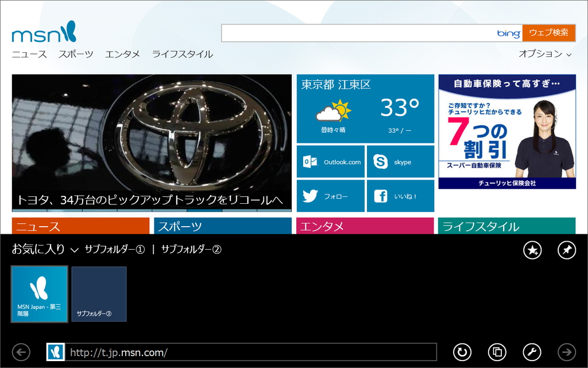Select the スポーツ menu item
This screenshot has width=588, height=368.
77,54
